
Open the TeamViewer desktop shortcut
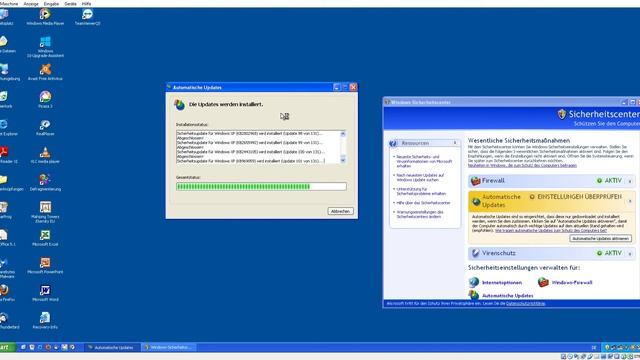tap(87, 17)
